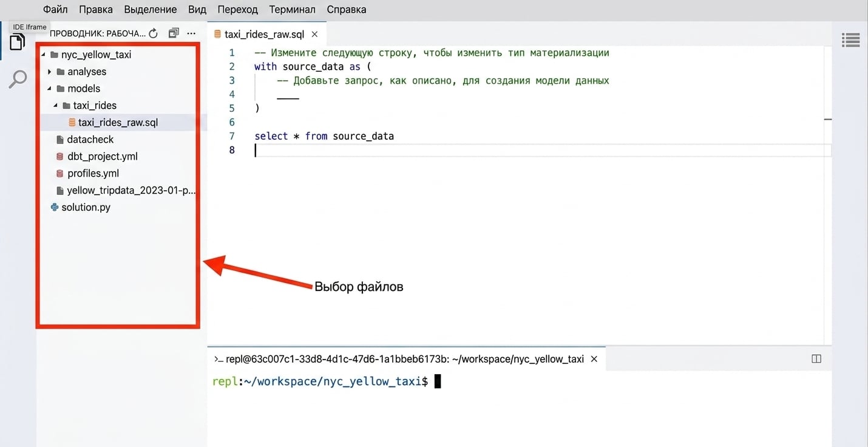The image size is (868, 447).
Task: Click the terminal prompt icon in terminal tab
Action: coord(218,359)
